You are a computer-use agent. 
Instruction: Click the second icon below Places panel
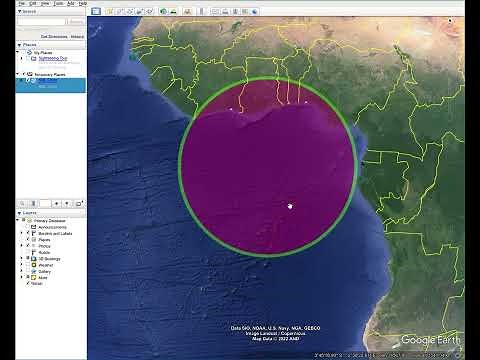(x=33, y=203)
